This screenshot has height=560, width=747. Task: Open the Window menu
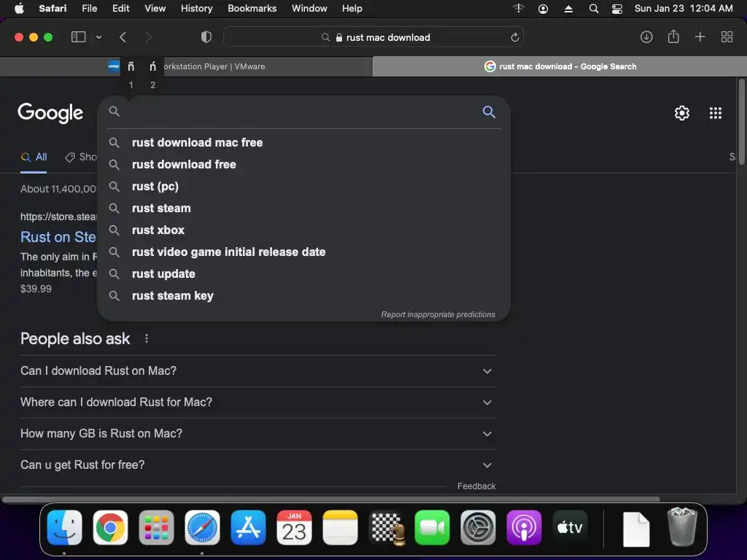[309, 9]
